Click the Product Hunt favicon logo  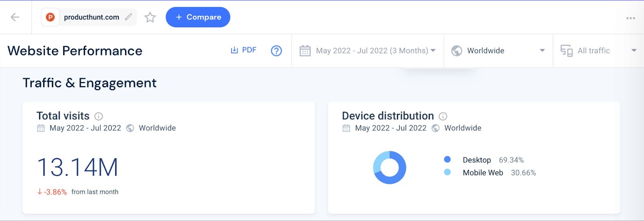coord(50,17)
